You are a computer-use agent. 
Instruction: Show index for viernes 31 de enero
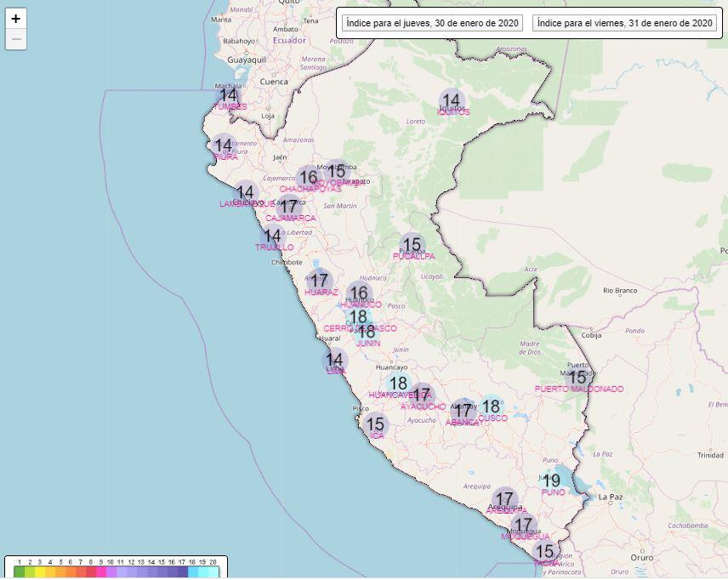624,23
